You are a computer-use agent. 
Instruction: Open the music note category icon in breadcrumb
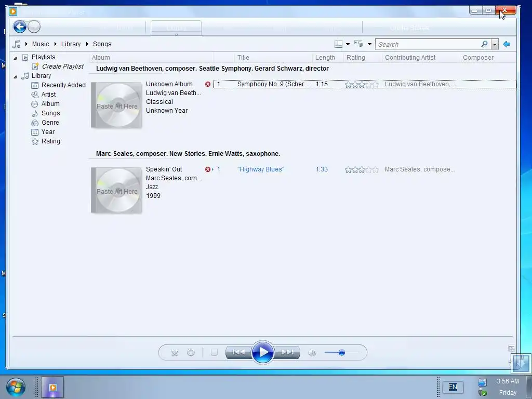click(16, 44)
